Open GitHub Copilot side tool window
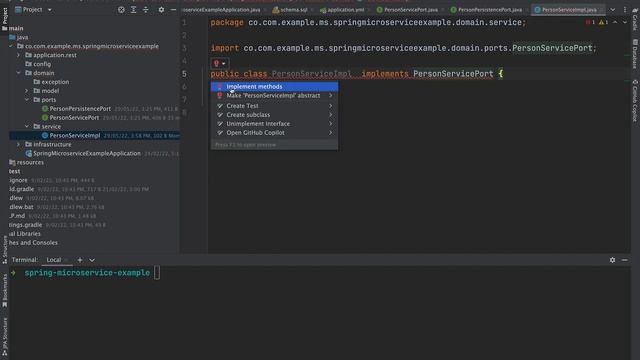The height and width of the screenshot is (360, 640). coord(635,100)
